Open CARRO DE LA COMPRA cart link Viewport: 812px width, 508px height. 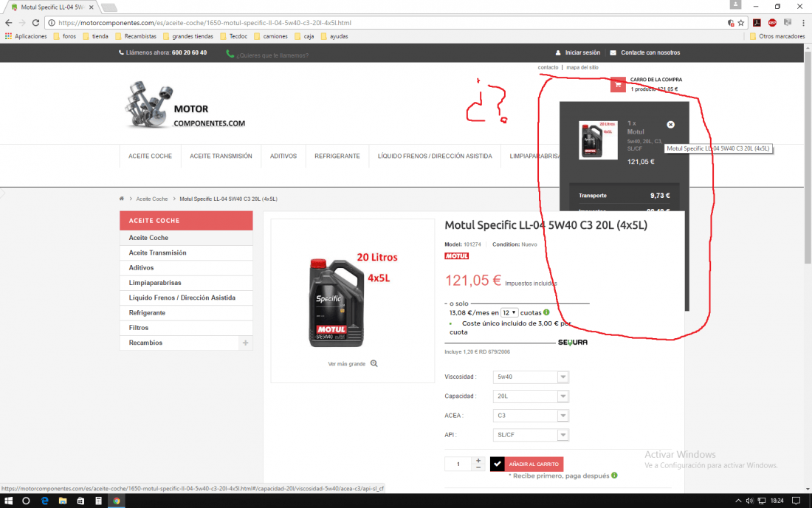(x=656, y=80)
